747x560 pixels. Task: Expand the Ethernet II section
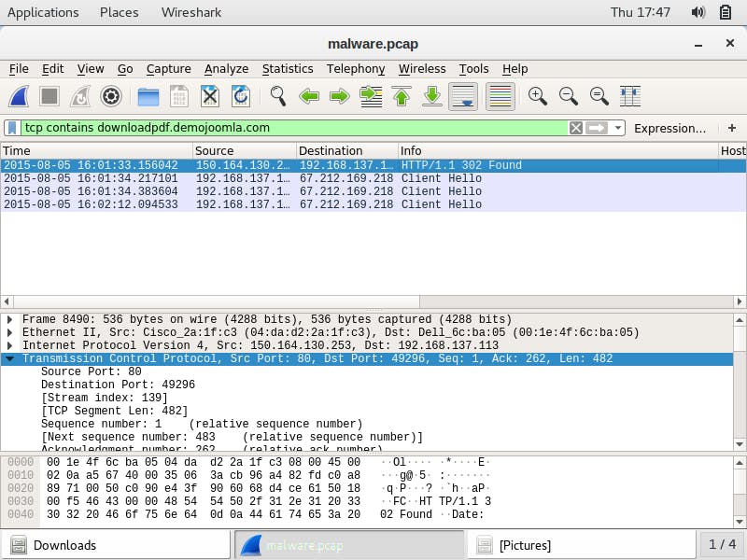point(10,332)
